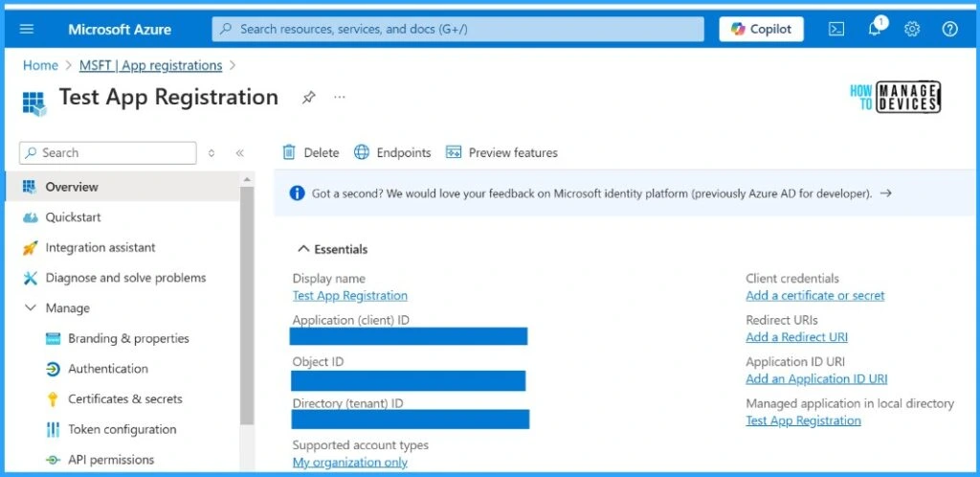Screen dimensions: 980x477
Task: Open Managed application Test App Registration link
Action: point(803,420)
